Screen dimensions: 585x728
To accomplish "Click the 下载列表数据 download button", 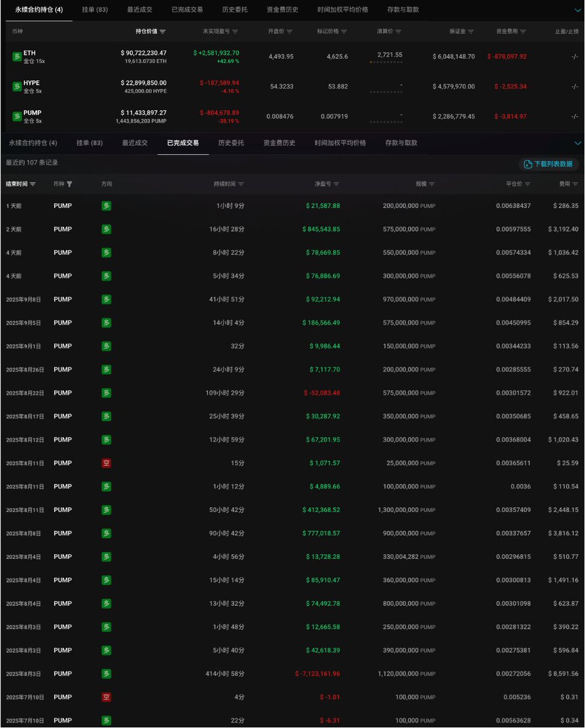I will pos(549,164).
